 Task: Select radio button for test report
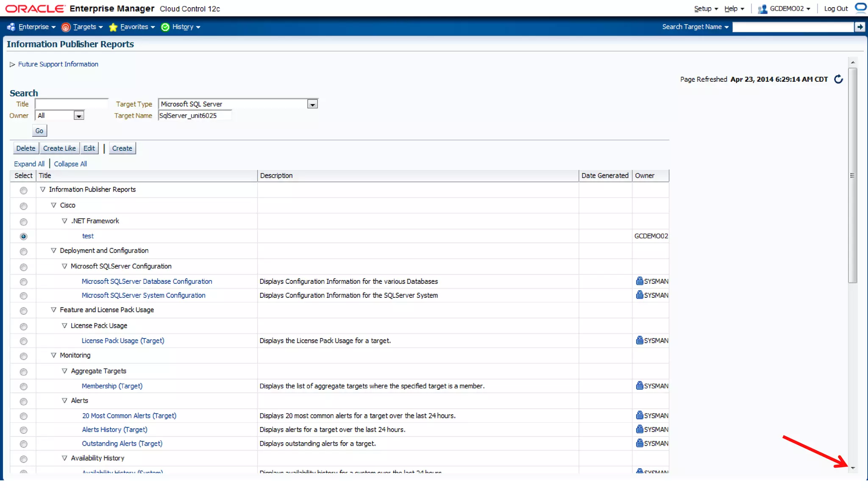pos(24,236)
